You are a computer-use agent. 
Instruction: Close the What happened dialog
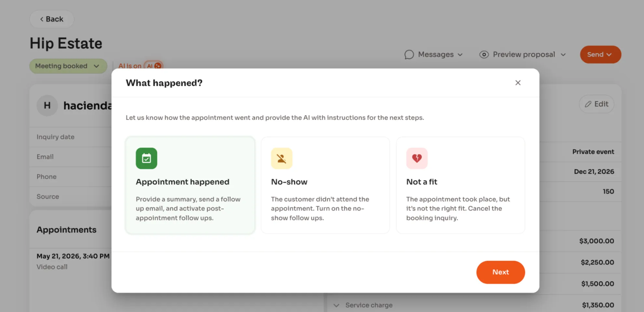[x=518, y=83]
